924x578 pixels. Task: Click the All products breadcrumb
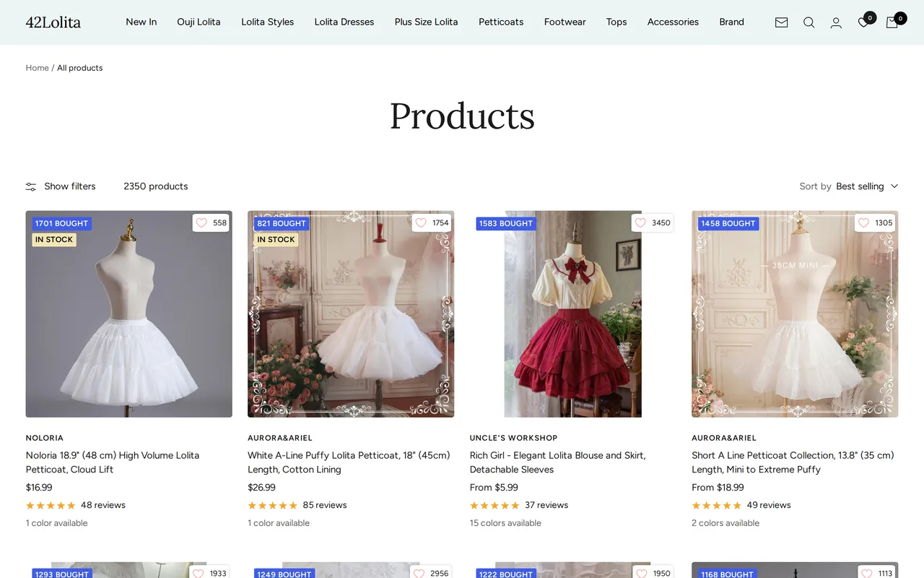point(79,68)
